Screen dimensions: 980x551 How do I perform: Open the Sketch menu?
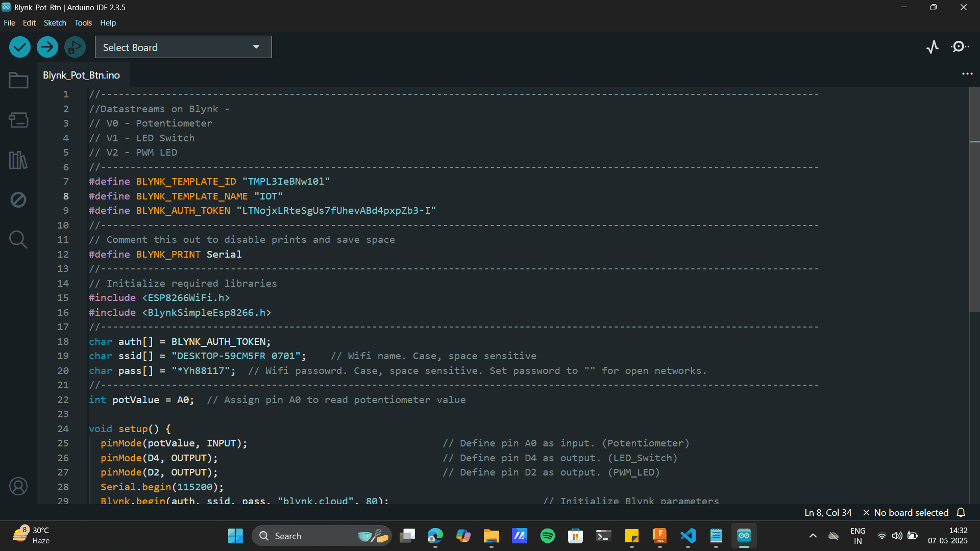pyautogui.click(x=55, y=23)
